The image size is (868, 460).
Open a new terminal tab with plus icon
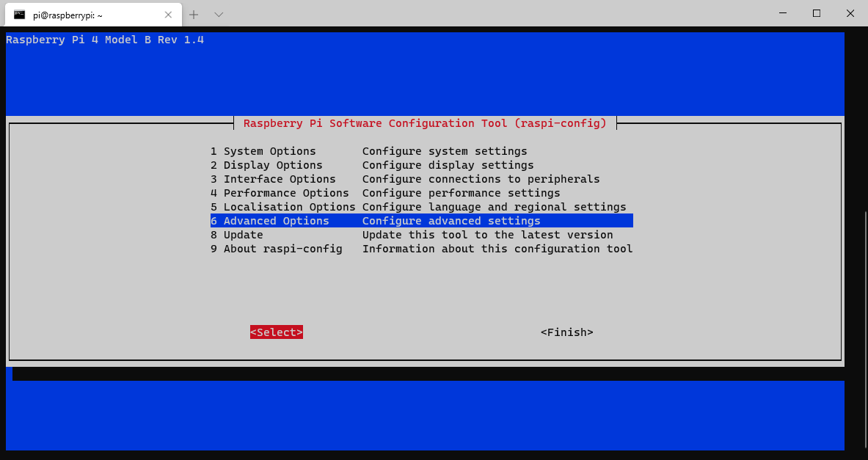click(x=193, y=15)
